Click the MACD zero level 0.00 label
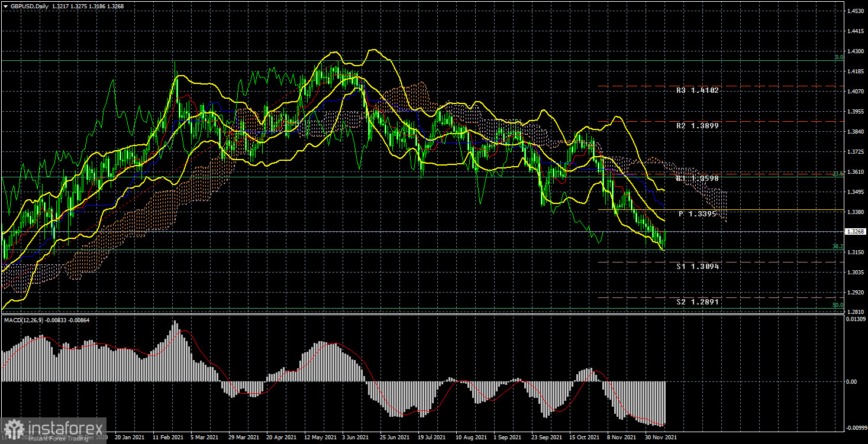 851,382
